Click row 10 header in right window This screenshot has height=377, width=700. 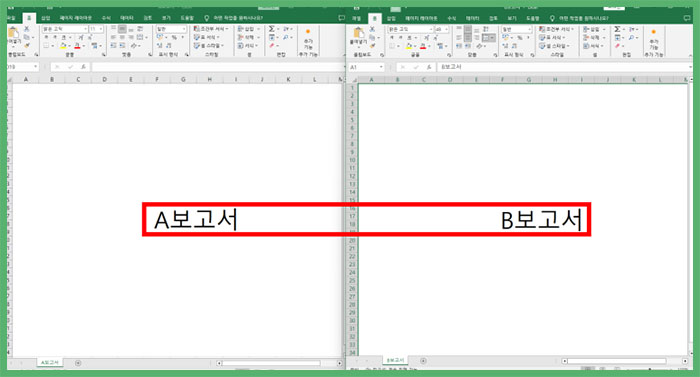(x=352, y=160)
